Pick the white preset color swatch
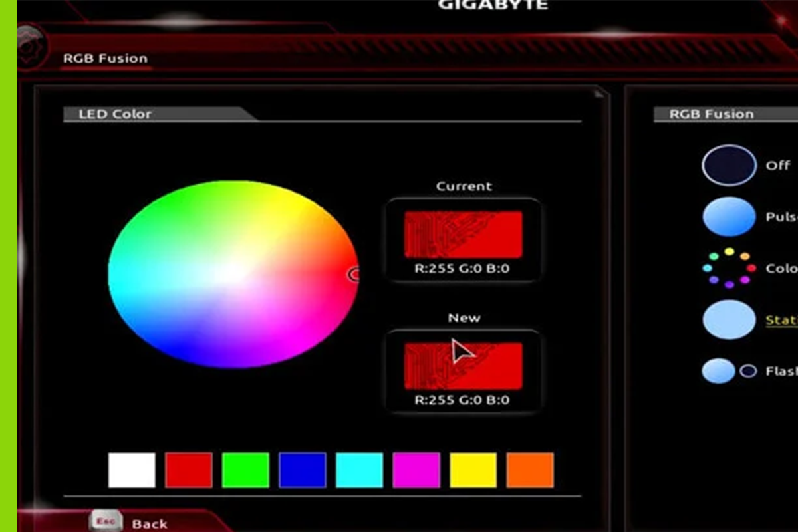The width and height of the screenshot is (798, 532). pyautogui.click(x=132, y=470)
